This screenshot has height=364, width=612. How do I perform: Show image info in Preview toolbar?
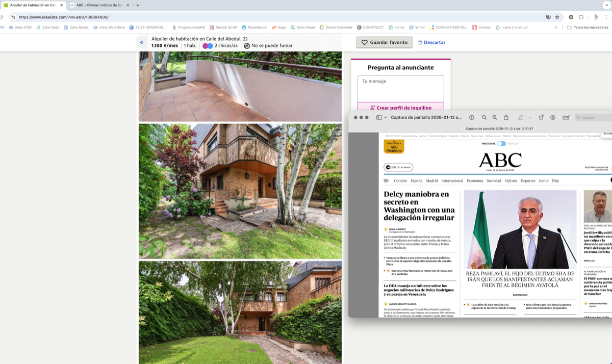tap(472, 117)
